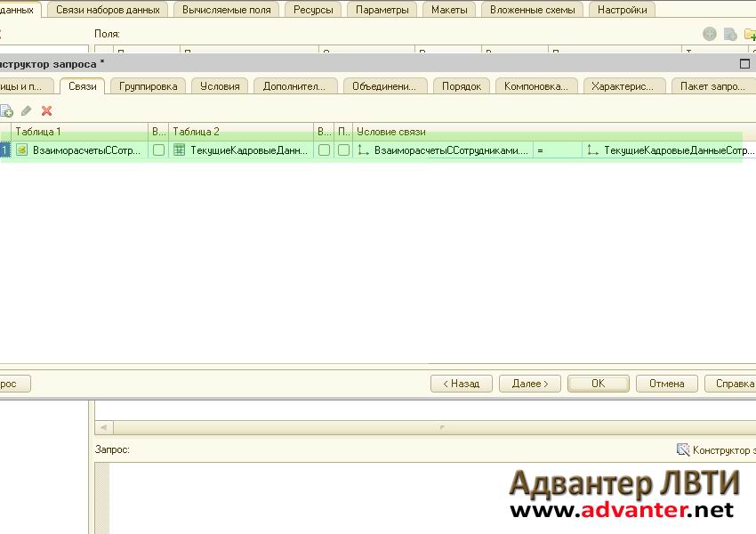This screenshot has height=534, width=756.
Task: Maximize the query constructor window
Action: [745, 63]
